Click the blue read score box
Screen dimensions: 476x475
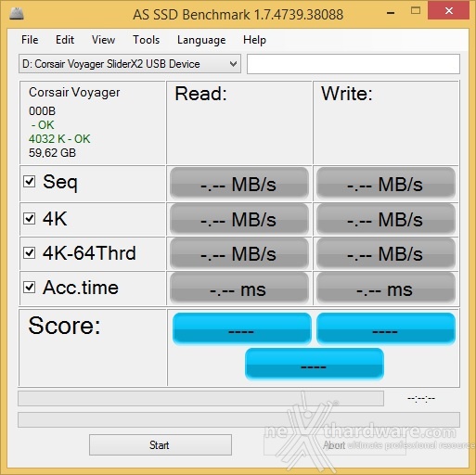coord(242,328)
